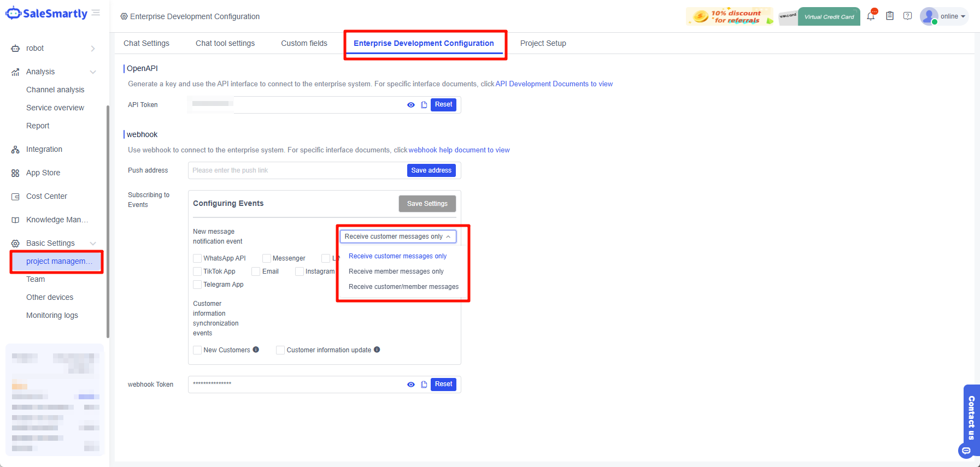Click the Analysis chart icon
Viewport: 980px width, 467px height.
pos(15,72)
